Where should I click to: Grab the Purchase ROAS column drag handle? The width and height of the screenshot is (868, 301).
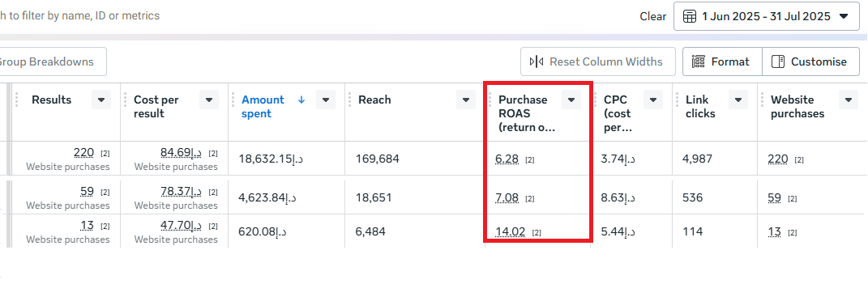[x=489, y=100]
